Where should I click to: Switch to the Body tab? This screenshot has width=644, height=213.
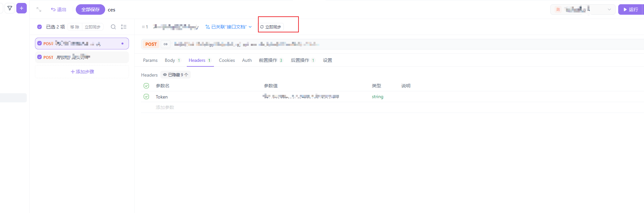pyautogui.click(x=172, y=60)
